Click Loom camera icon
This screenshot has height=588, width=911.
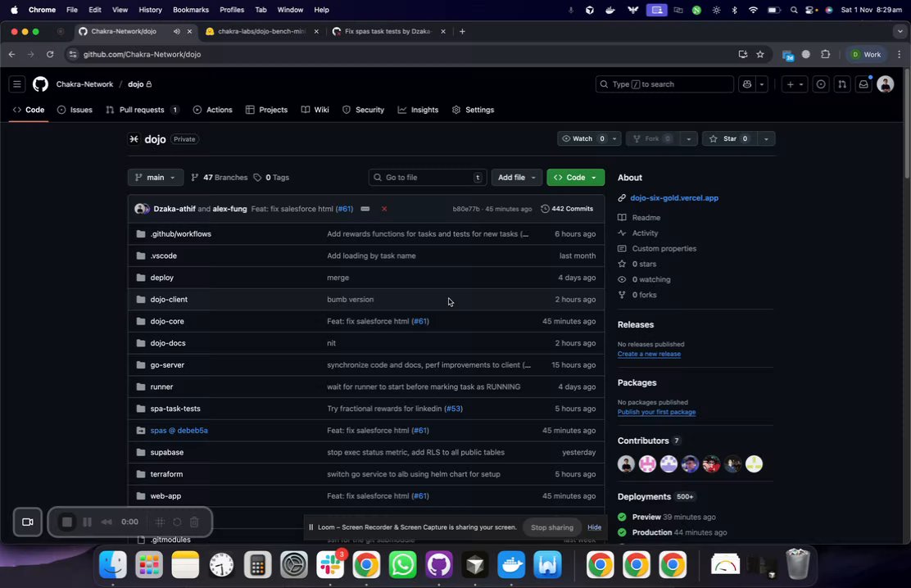(x=27, y=522)
